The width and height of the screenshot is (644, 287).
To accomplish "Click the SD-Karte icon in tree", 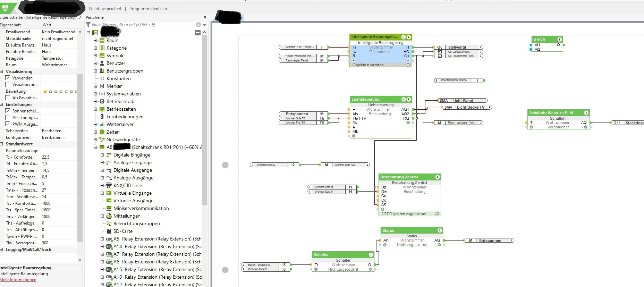I will click(109, 231).
